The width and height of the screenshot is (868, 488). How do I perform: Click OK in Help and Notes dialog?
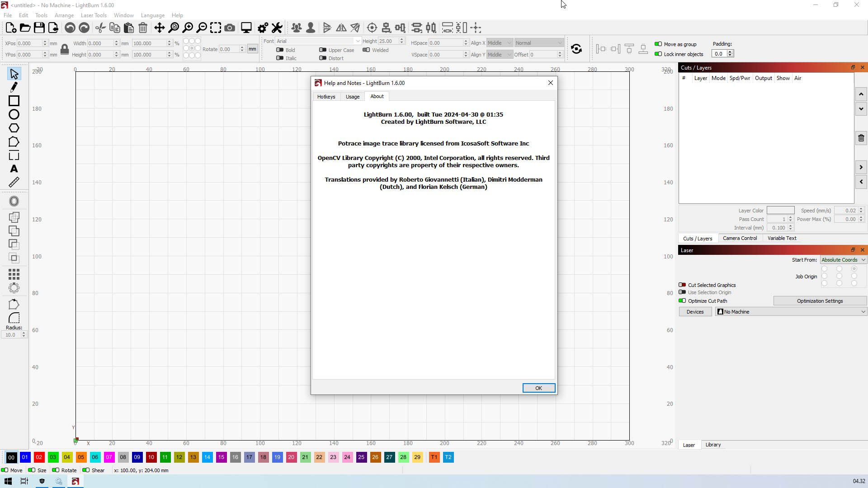[538, 388]
